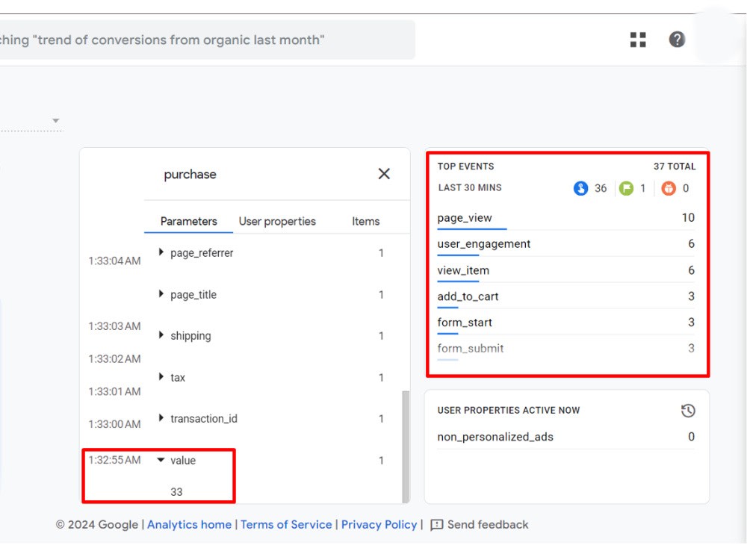Open the Analytics home link
The height and width of the screenshot is (560, 747).
[189, 524]
